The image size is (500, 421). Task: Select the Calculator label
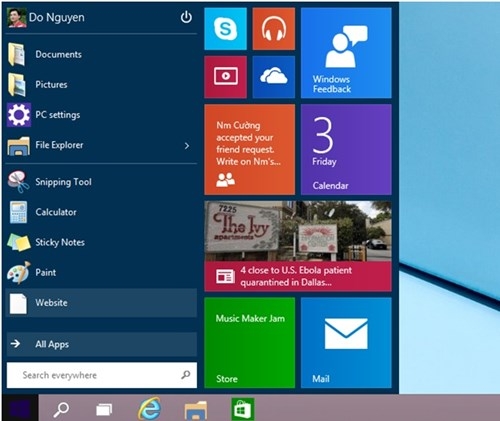tap(56, 212)
